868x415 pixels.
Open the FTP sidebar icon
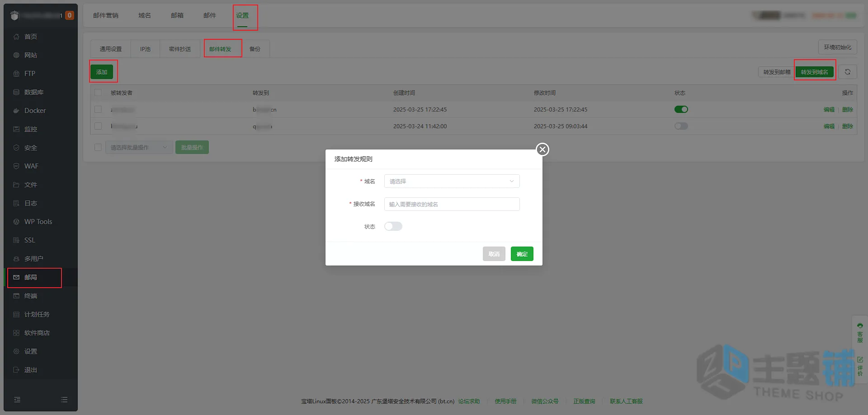click(x=16, y=74)
